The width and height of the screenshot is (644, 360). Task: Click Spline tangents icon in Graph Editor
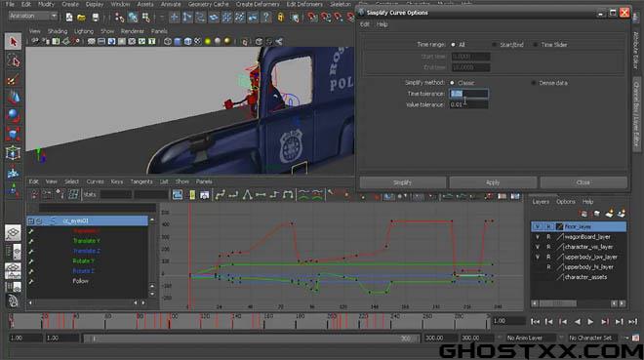221,194
